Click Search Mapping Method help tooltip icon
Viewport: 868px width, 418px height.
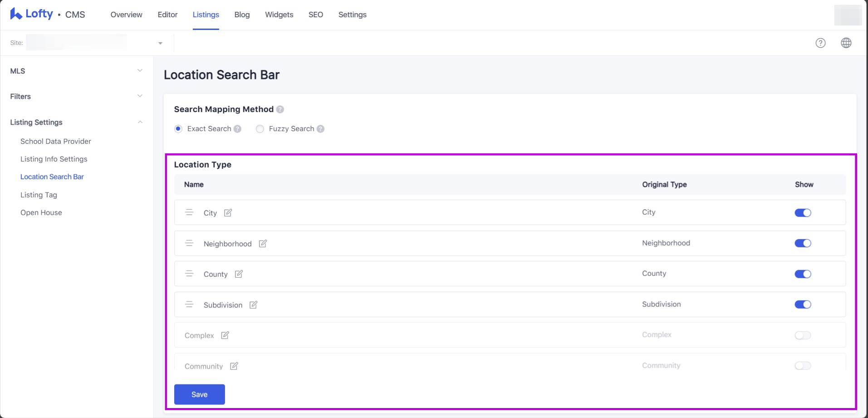click(x=280, y=109)
